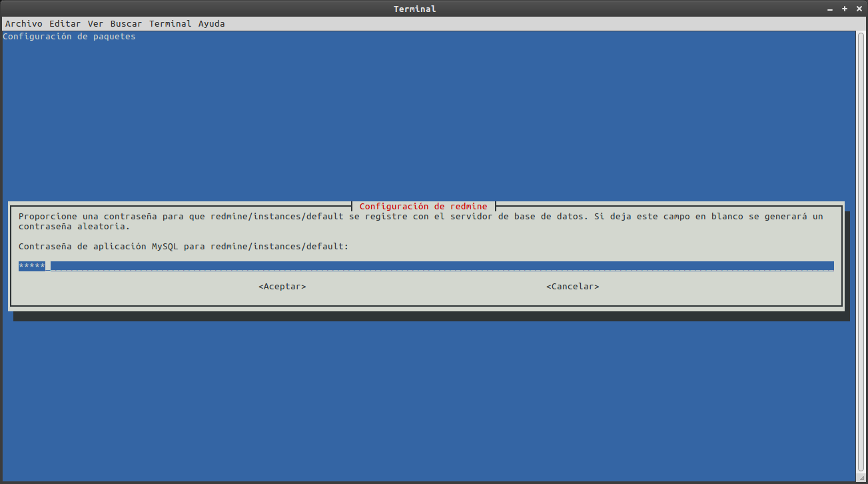Click the 'Configuración de redmine' dialog title

(x=424, y=207)
